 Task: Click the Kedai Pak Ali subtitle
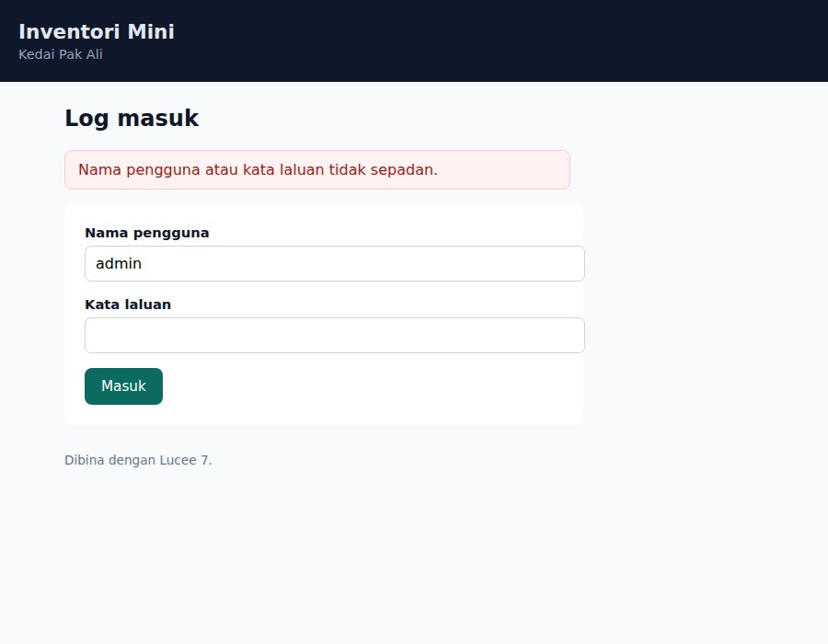tap(61, 54)
